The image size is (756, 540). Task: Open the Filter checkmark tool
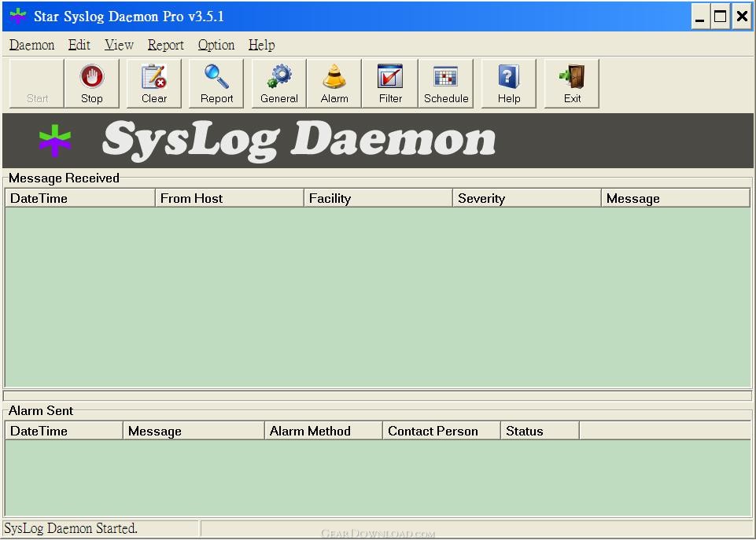pos(390,83)
